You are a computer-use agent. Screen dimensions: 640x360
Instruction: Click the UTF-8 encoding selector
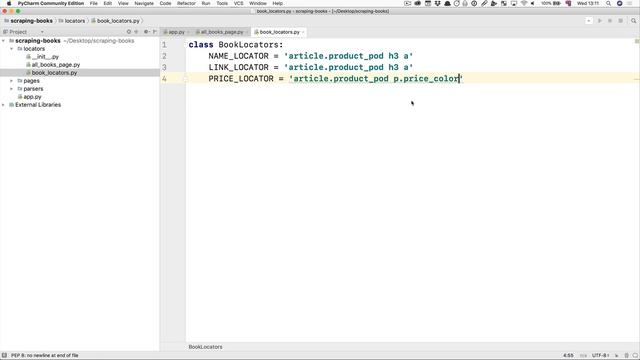[601, 356]
